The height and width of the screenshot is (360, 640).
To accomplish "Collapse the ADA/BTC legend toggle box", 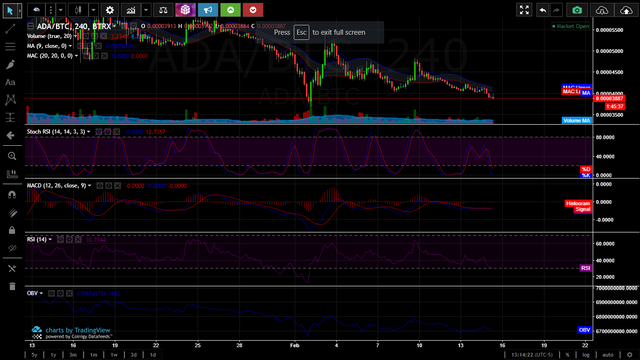I will click(31, 26).
